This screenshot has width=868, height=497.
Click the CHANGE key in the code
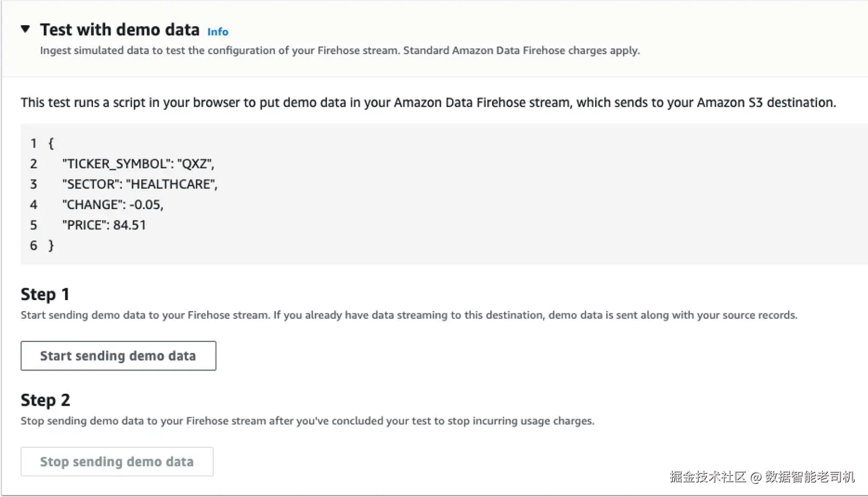coord(93,205)
